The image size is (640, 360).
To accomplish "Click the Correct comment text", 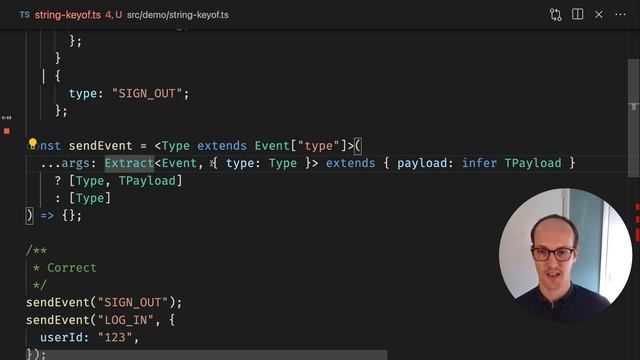I will point(72,268).
